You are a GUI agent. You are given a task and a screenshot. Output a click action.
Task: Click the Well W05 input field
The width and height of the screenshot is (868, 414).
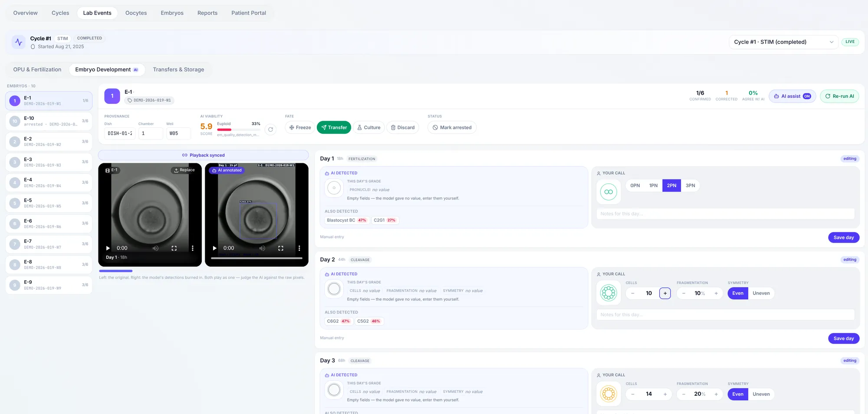tap(178, 133)
